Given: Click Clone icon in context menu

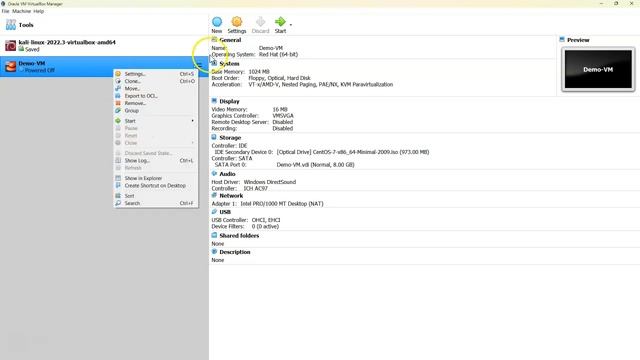Looking at the screenshot, I should pos(118,81).
